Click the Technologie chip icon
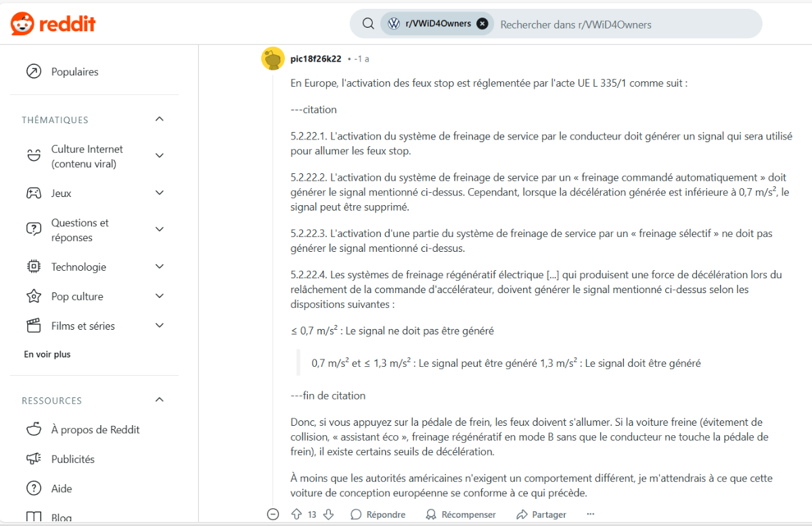Image resolution: width=812 pixels, height=526 pixels. 33,267
